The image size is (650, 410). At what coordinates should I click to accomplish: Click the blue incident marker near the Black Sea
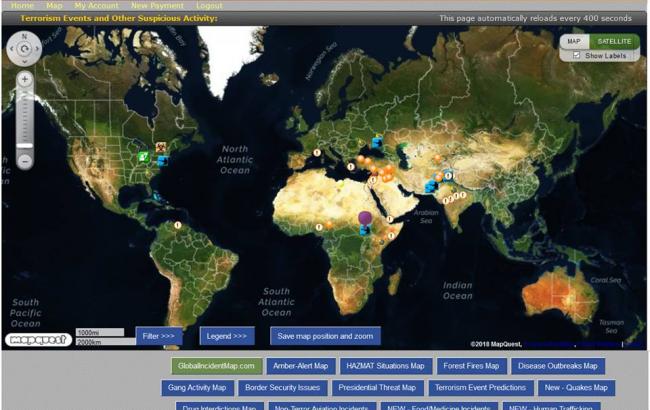[377, 143]
